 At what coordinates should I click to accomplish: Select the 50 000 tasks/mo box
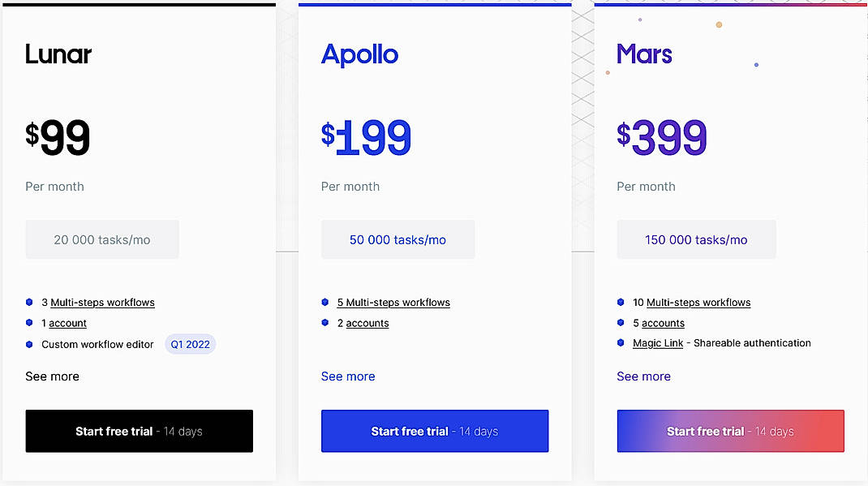(x=397, y=239)
